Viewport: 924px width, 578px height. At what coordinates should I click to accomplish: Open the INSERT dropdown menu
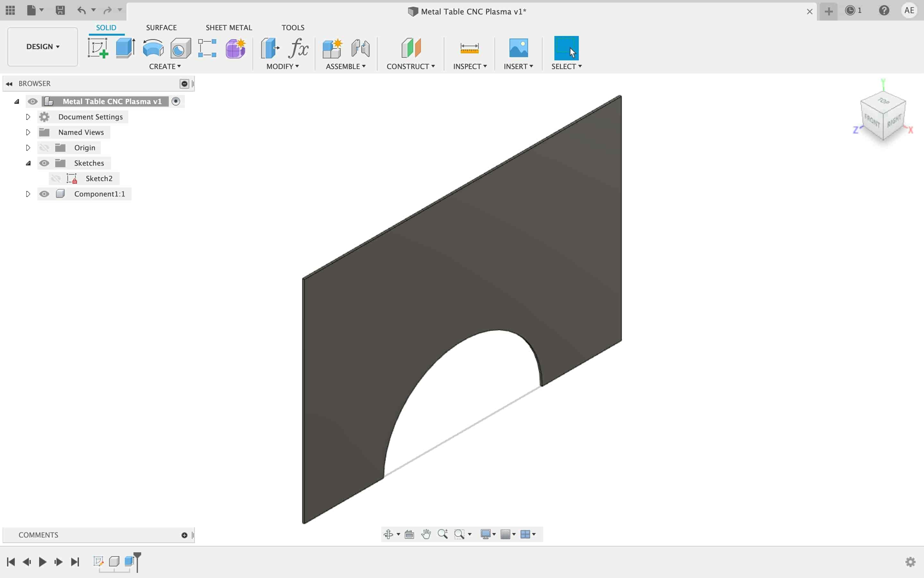pyautogui.click(x=518, y=66)
